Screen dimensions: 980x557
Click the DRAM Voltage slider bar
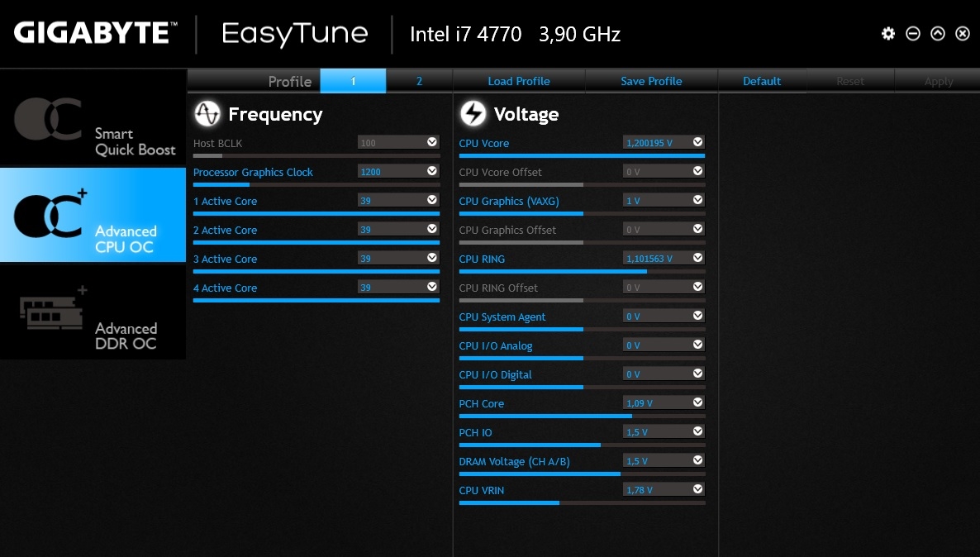(582, 474)
